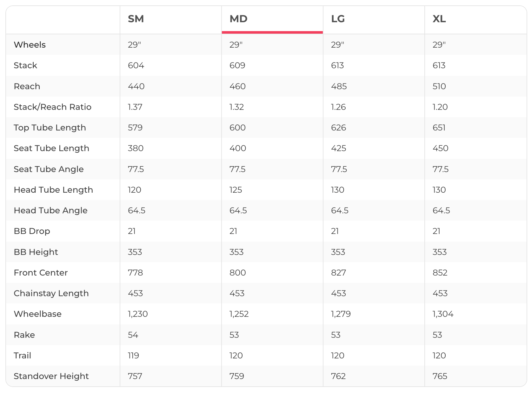
Task: Click the SM Reach value 440
Action: (x=136, y=86)
